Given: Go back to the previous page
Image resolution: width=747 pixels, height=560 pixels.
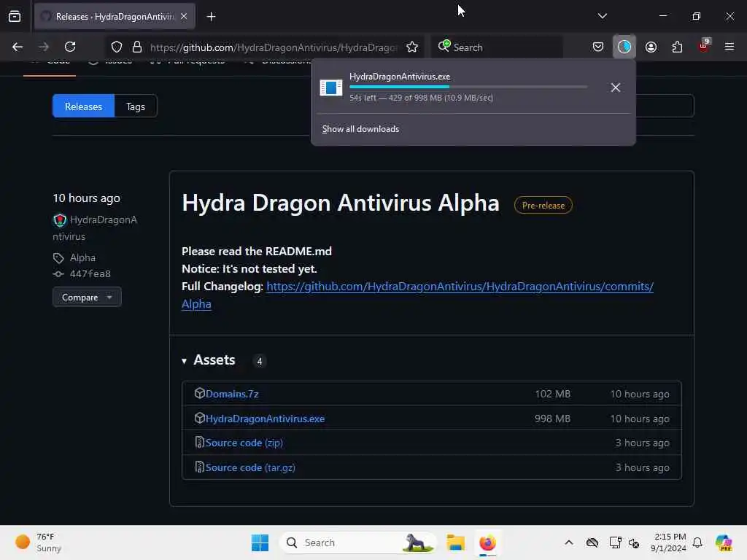Looking at the screenshot, I should tap(18, 47).
